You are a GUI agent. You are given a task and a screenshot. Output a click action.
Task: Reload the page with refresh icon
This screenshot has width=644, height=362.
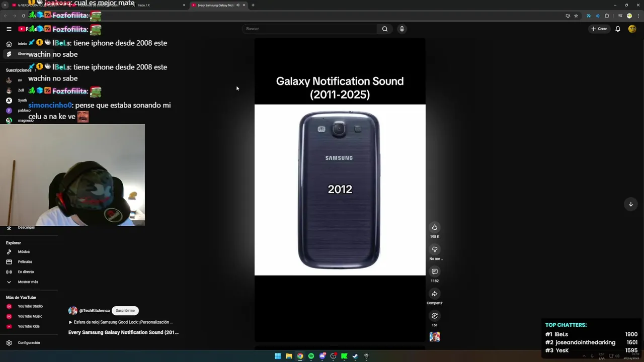coord(23,16)
